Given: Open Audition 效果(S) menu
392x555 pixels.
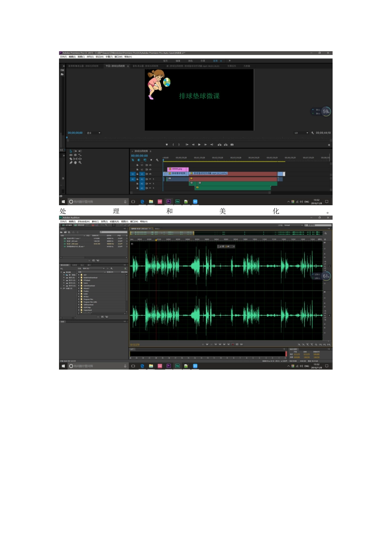Looking at the screenshot, I should [x=104, y=221].
